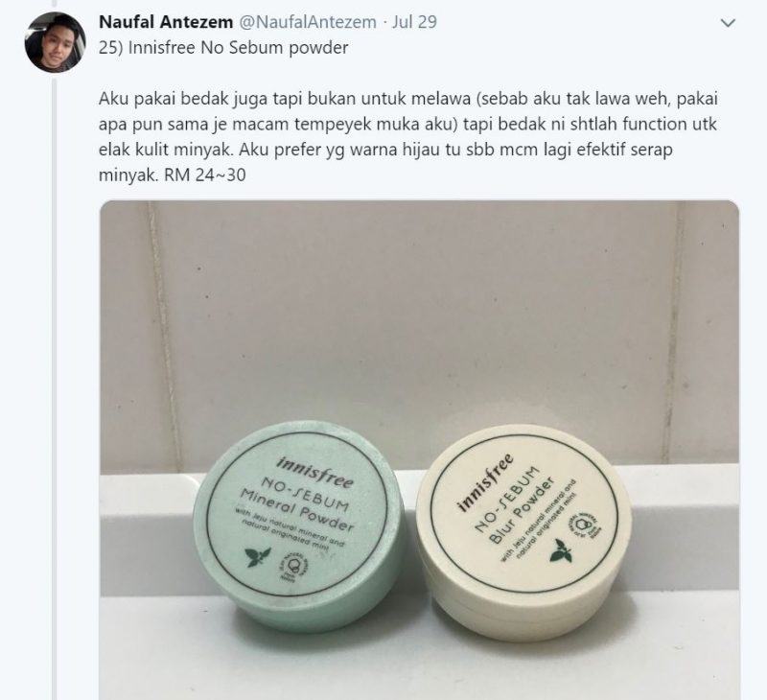Click the '25) Innisfree No Sebum powder' line
This screenshot has width=767, height=700.
pyautogui.click(x=223, y=47)
